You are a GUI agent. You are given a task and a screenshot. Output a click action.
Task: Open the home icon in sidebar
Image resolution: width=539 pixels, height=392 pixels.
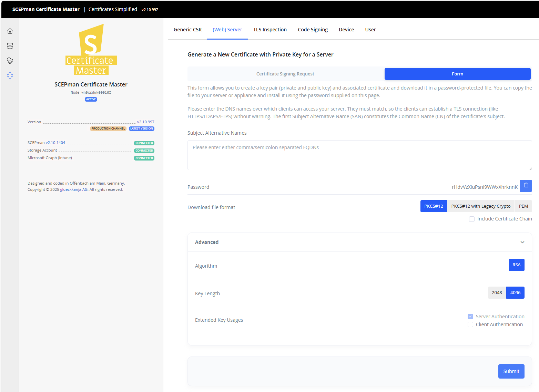click(10, 31)
